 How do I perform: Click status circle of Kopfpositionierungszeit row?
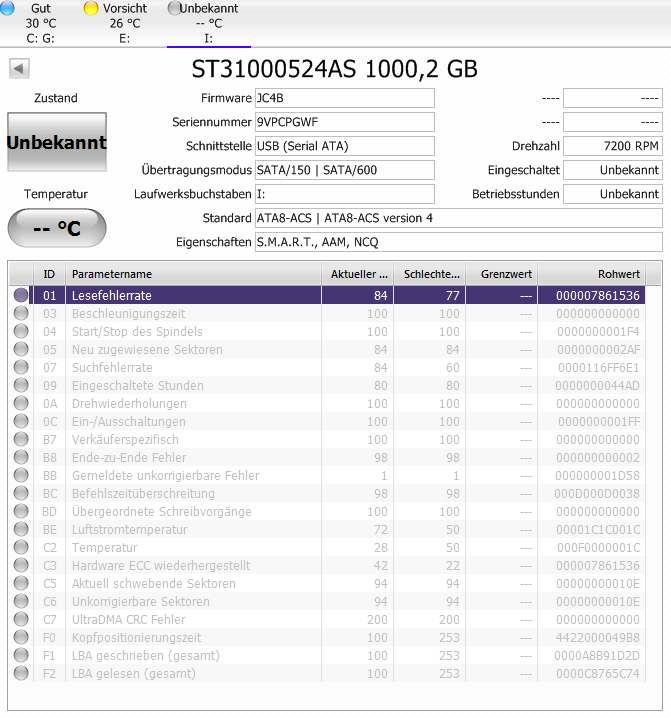[21, 637]
